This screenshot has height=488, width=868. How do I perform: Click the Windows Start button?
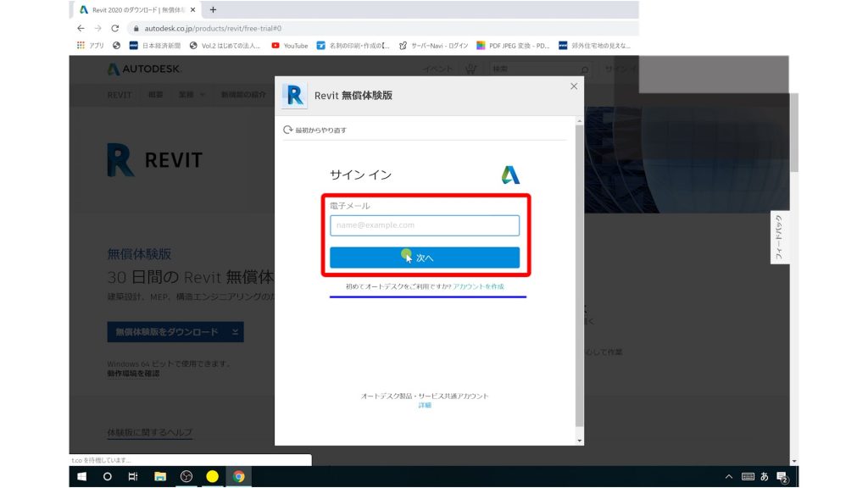(82, 476)
